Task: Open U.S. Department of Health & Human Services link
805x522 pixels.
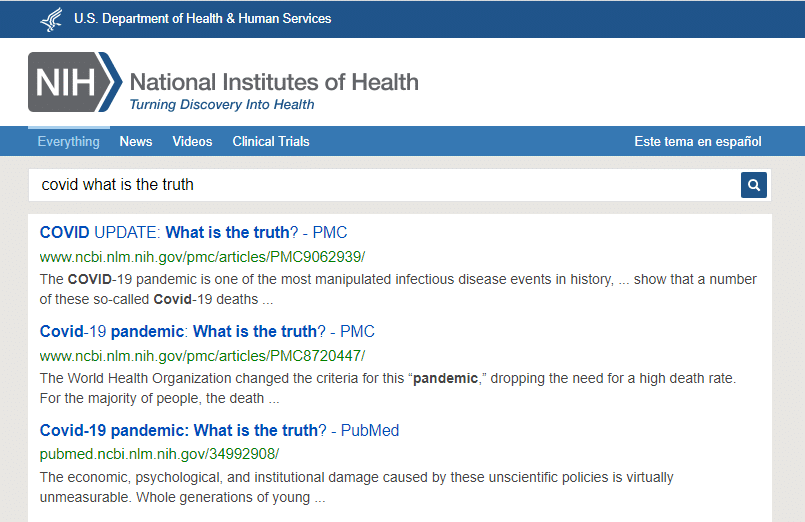Action: point(202,18)
